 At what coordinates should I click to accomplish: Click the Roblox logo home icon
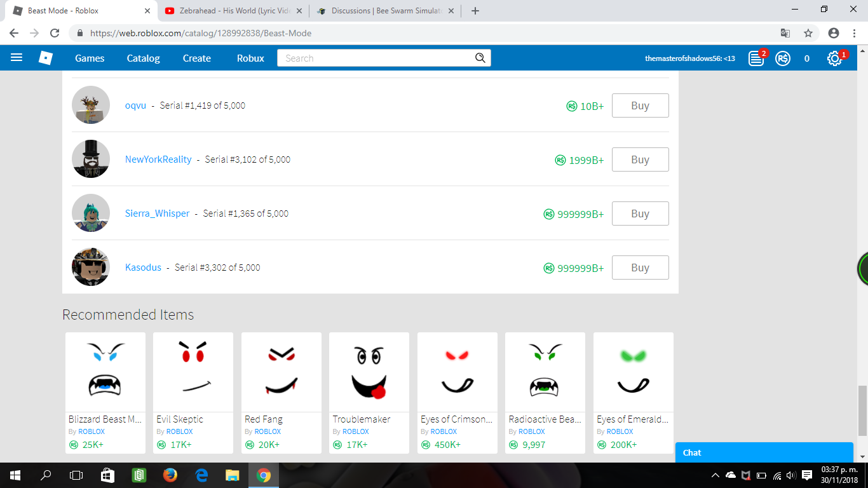coord(46,58)
